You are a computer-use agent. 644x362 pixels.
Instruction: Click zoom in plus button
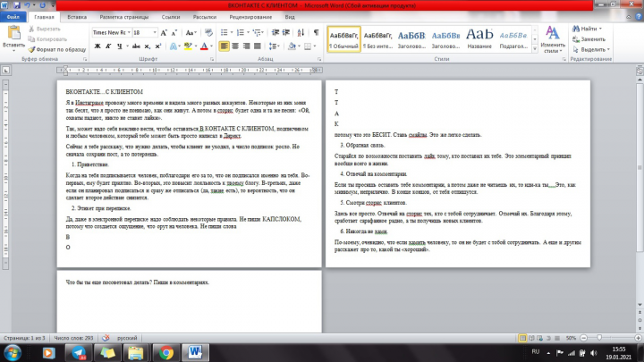(638, 338)
